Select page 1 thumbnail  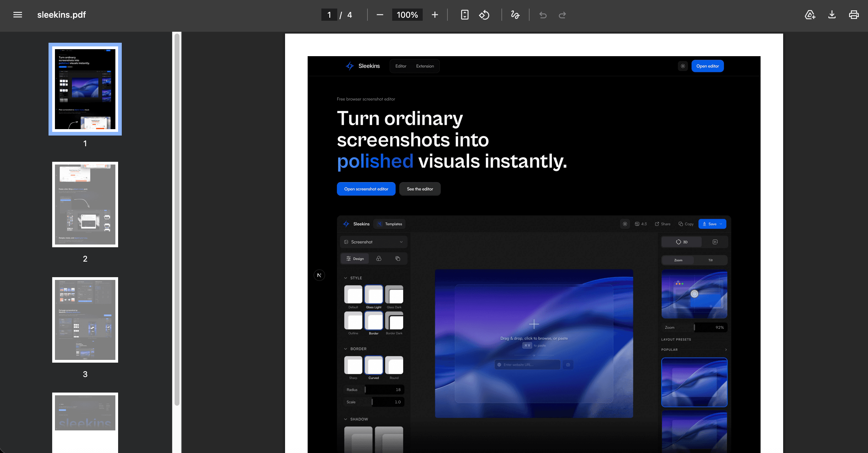click(x=85, y=89)
